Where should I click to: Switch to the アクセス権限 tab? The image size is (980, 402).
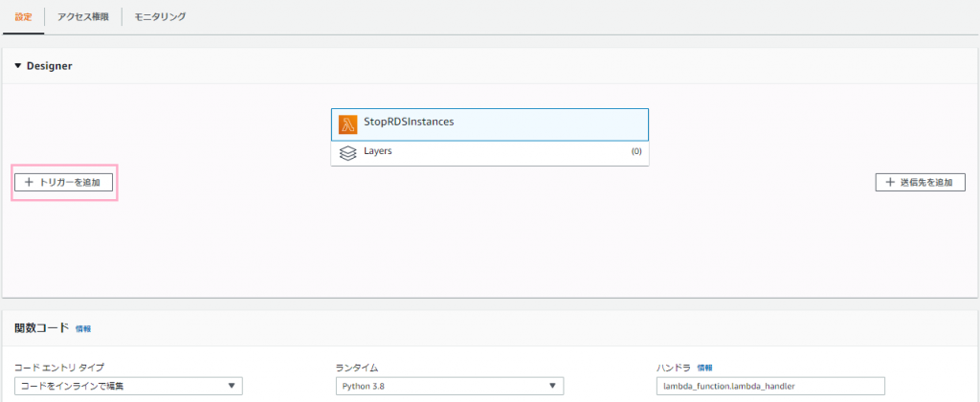tap(83, 17)
